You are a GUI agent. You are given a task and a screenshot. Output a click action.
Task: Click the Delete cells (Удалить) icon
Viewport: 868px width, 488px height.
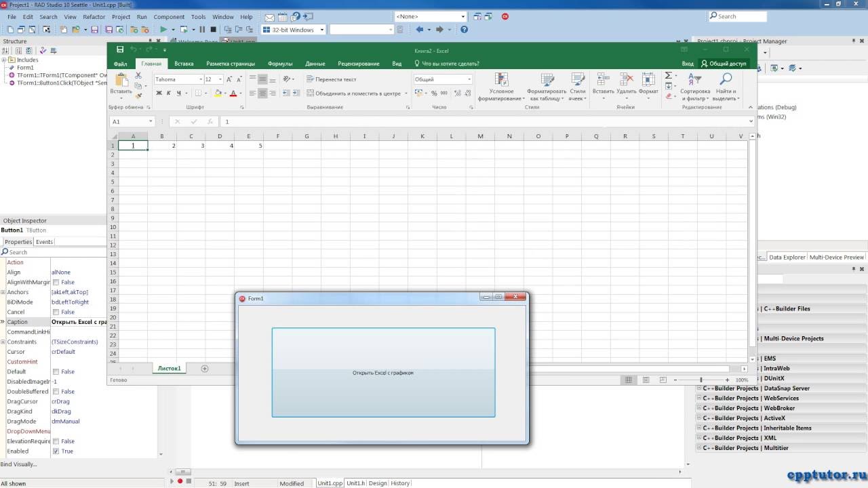[627, 79]
